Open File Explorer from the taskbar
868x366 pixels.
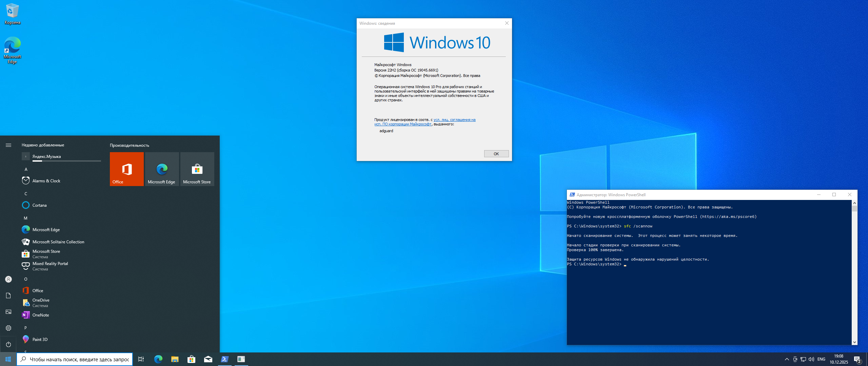click(x=175, y=359)
